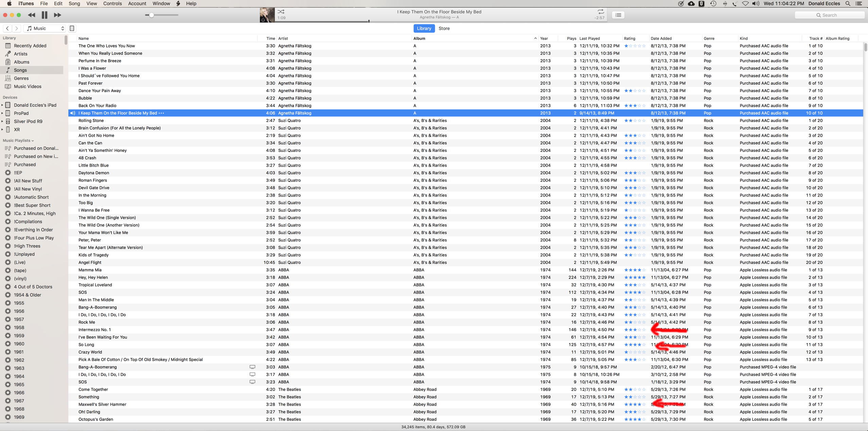Screen dimensions: 868x431
Task: Navigate back with the left arrow button
Action: click(x=7, y=29)
